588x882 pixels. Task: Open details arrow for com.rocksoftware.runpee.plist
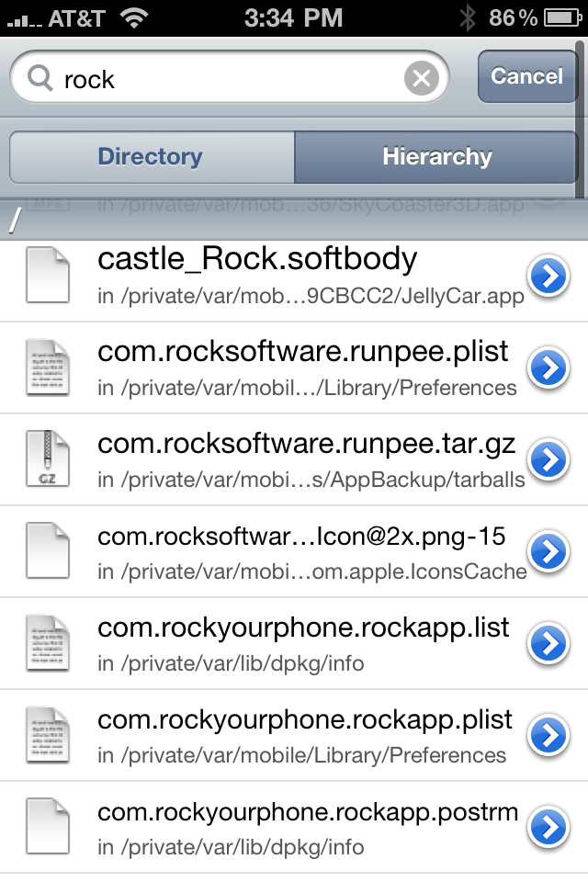[x=548, y=367]
